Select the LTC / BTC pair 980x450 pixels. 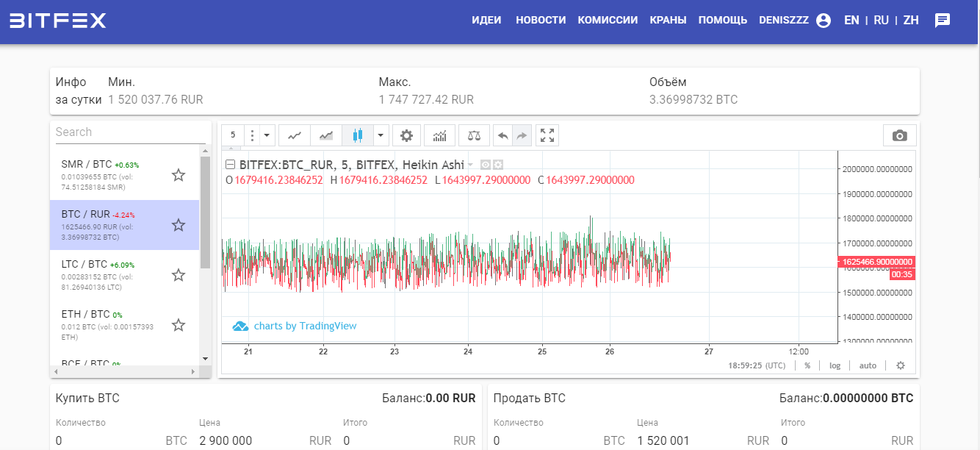[125, 275]
